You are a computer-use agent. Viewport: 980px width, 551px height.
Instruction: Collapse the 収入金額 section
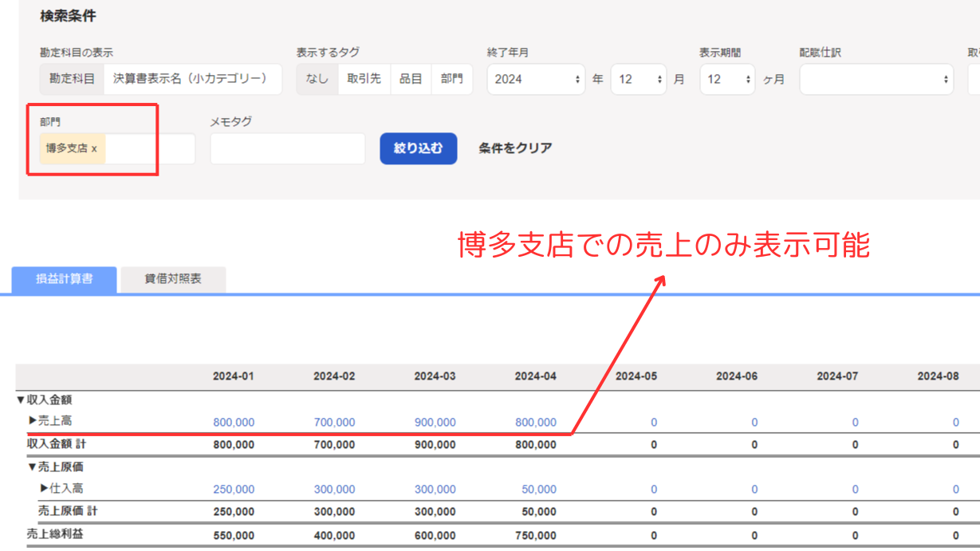click(x=21, y=400)
